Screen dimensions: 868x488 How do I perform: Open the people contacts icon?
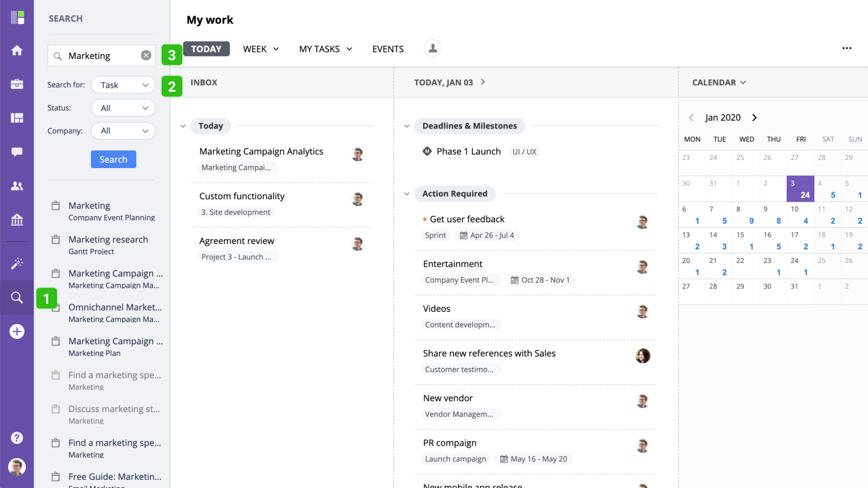click(17, 186)
